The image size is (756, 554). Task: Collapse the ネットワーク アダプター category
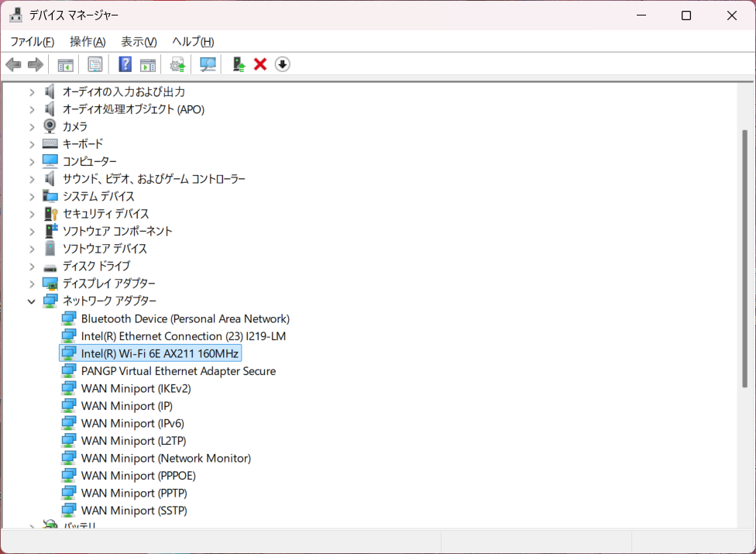point(32,301)
